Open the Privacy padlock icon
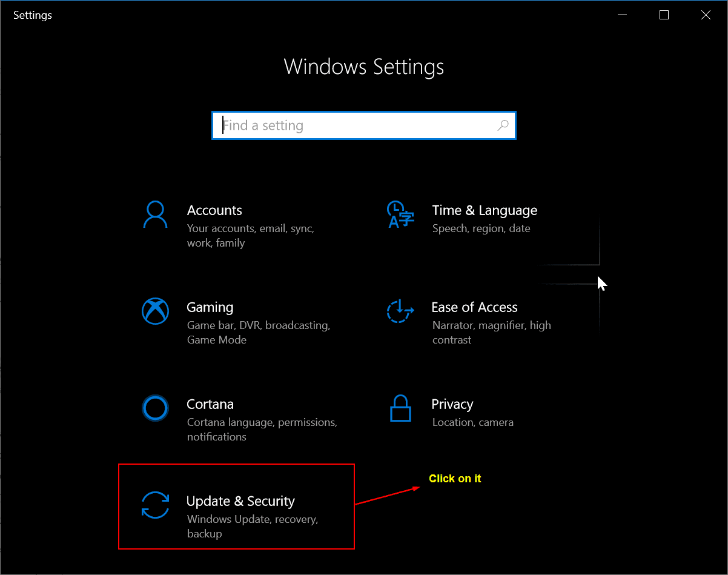Viewport: 728px width, 575px height. point(400,408)
